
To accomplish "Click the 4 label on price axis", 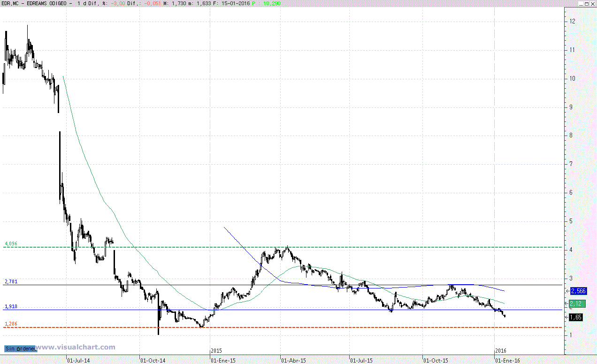I will 571,250.
